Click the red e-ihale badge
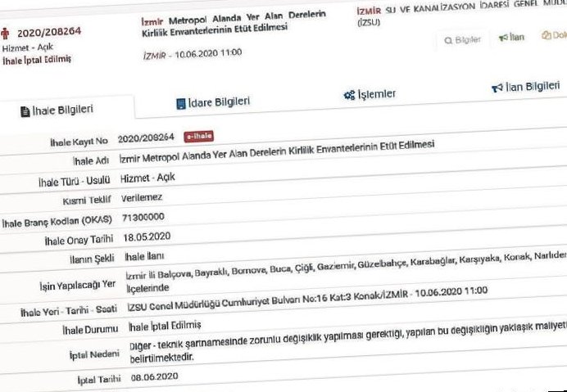The image size is (567, 392). tap(198, 137)
